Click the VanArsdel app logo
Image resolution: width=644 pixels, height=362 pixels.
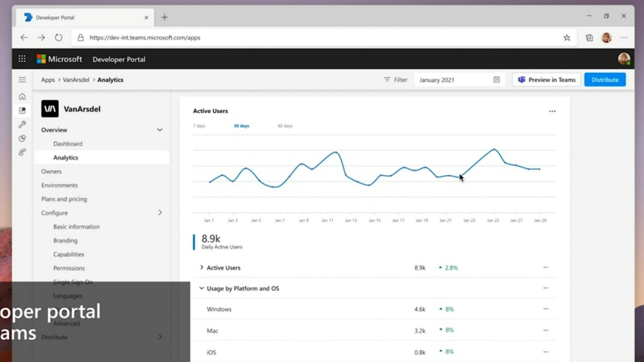50,109
